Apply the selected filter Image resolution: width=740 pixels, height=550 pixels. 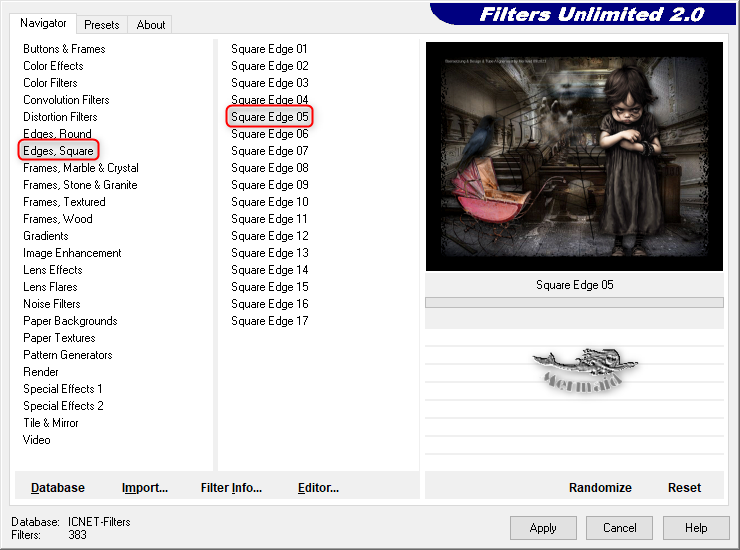point(543,528)
